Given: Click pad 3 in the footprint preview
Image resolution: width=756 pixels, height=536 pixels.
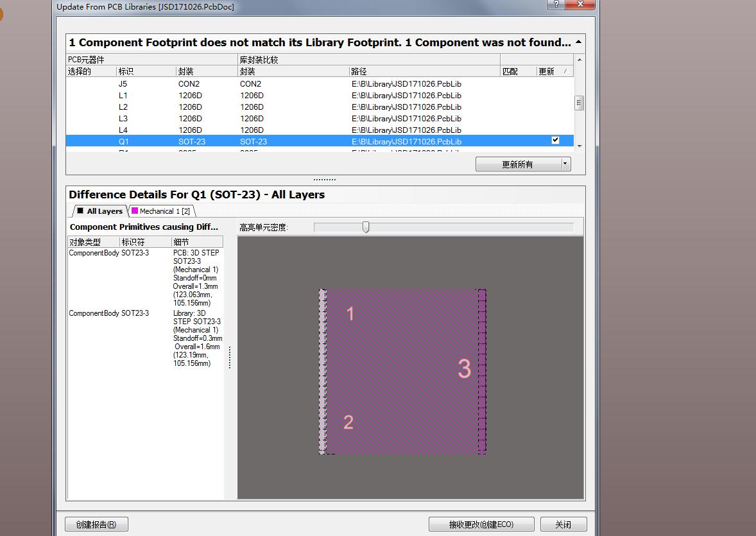Looking at the screenshot, I should [x=464, y=368].
